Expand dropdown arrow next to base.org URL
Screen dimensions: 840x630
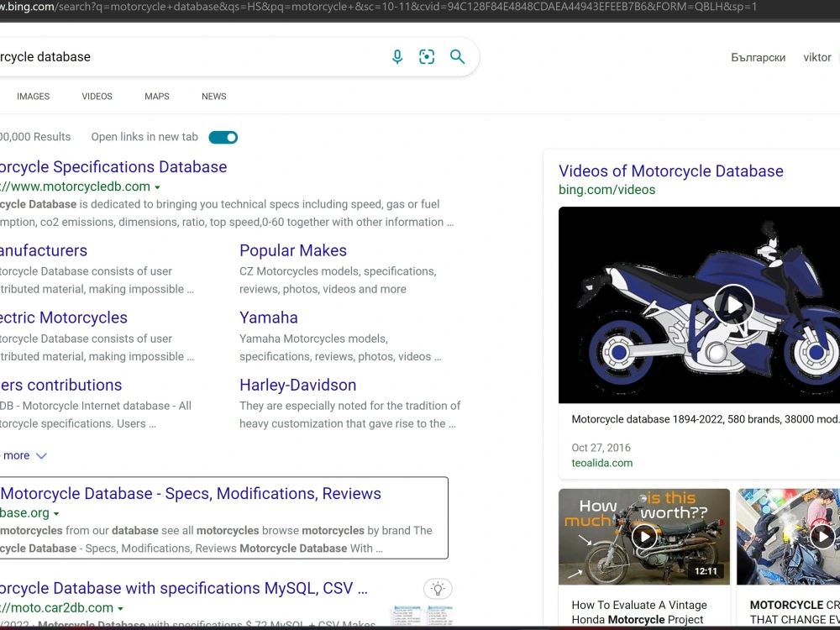[56, 514]
